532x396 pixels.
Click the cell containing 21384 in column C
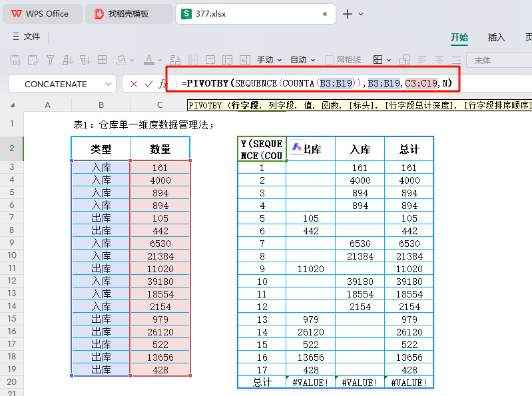click(x=160, y=256)
